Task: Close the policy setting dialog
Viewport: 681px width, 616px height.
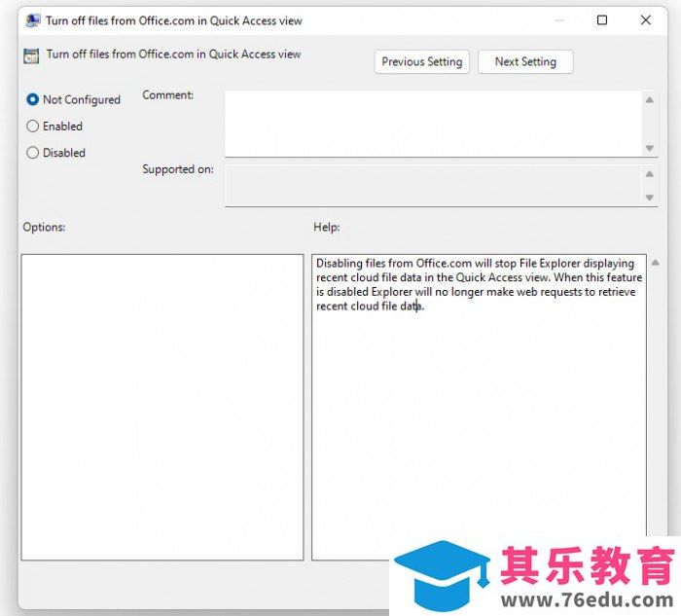Action: 646,20
